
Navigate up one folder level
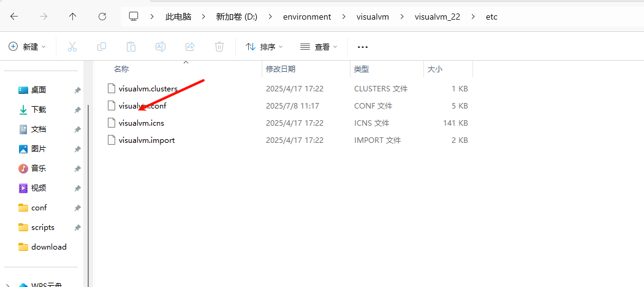(x=73, y=17)
